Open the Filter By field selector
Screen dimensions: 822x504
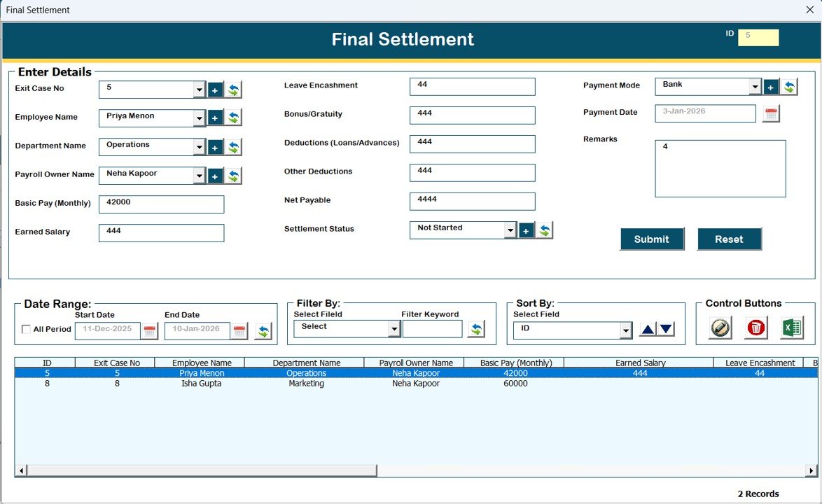click(x=392, y=328)
